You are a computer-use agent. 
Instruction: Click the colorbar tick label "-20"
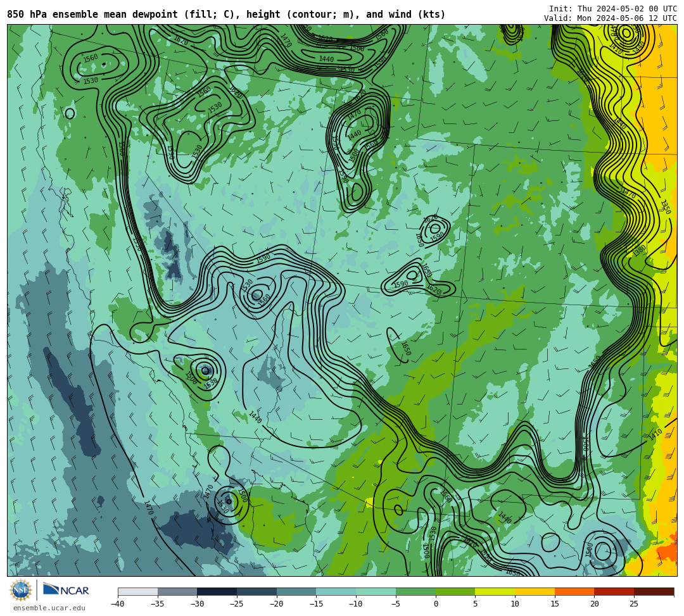[276, 604]
